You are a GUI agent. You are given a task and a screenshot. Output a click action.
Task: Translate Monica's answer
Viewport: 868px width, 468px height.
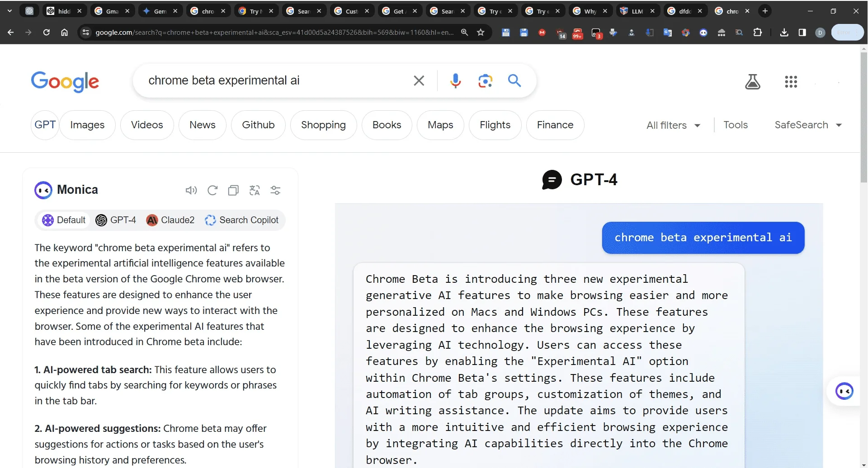[x=255, y=190]
